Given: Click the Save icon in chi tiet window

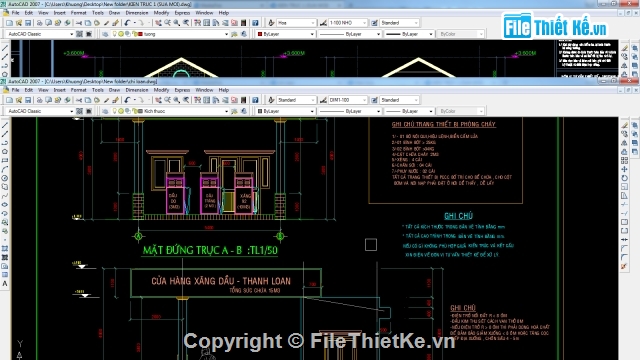Looking at the screenshot, I should (x=28, y=100).
